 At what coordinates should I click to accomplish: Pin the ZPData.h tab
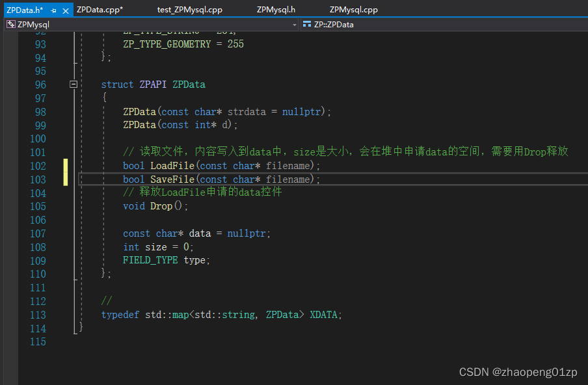coord(53,10)
